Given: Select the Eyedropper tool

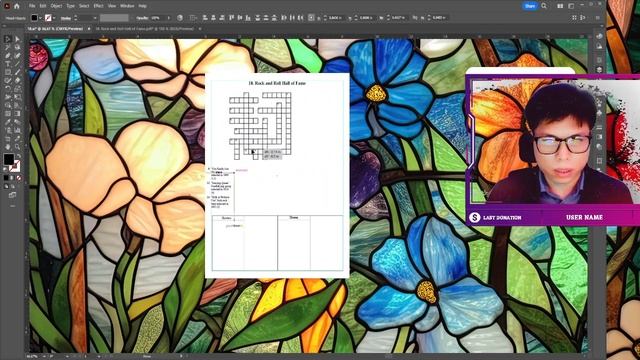Looking at the screenshot, I should tap(7, 121).
